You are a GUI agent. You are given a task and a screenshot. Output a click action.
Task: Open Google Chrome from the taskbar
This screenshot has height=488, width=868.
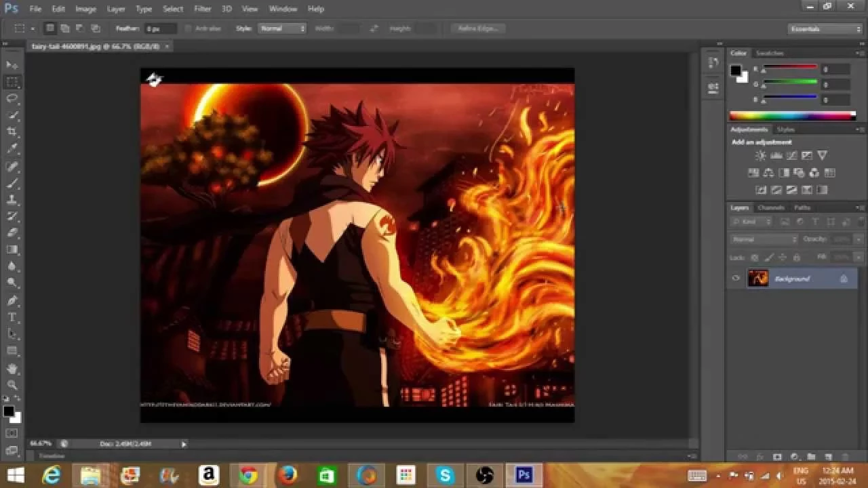tap(248, 476)
